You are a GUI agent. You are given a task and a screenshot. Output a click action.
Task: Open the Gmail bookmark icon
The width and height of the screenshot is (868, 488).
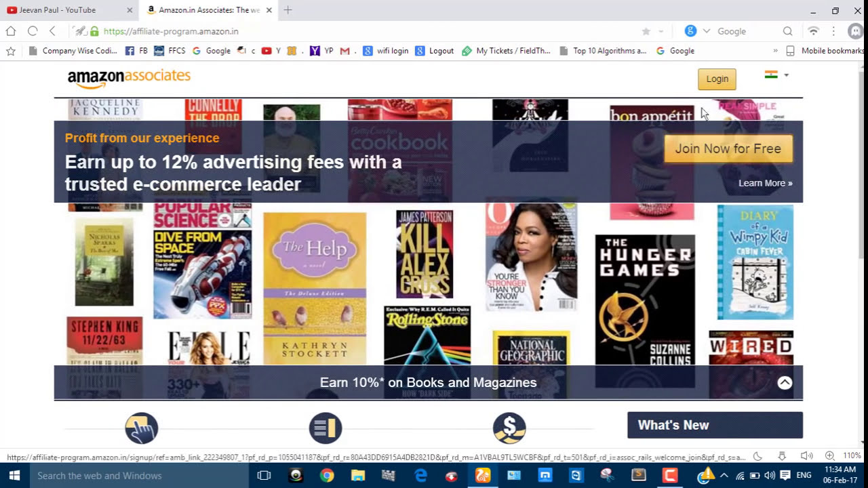(x=344, y=51)
